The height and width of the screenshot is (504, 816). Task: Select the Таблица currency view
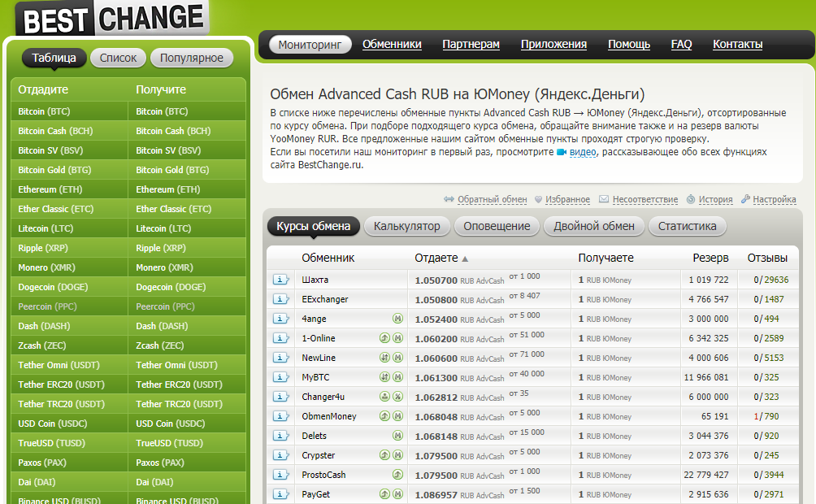(54, 58)
